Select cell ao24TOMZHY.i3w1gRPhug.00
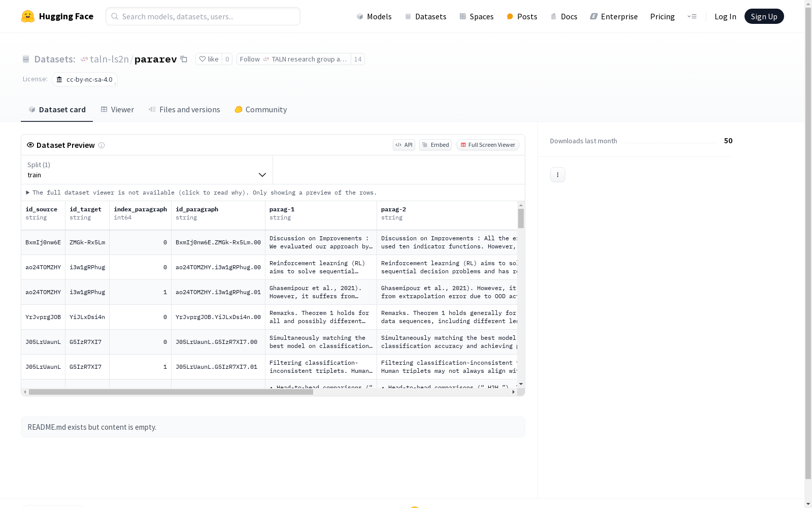812x508 pixels. click(218, 268)
